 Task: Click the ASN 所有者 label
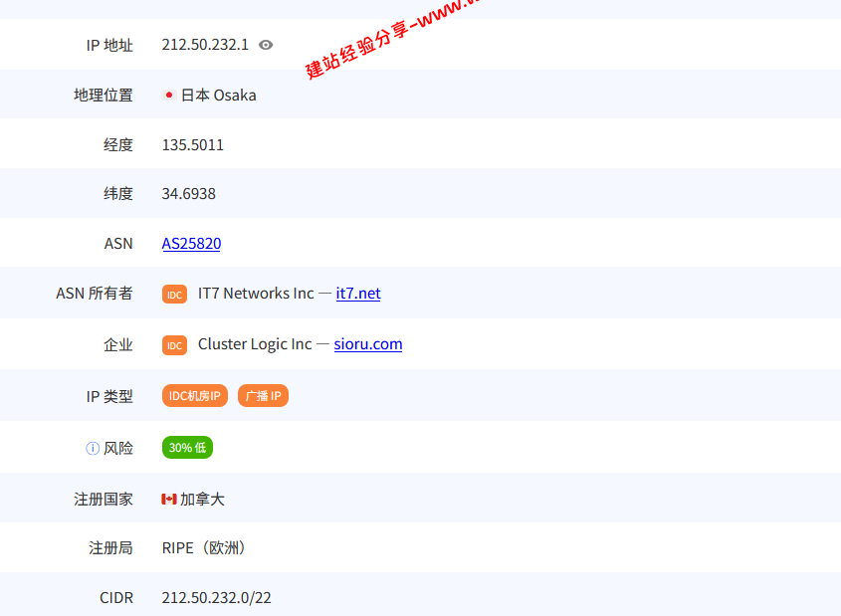coord(95,294)
